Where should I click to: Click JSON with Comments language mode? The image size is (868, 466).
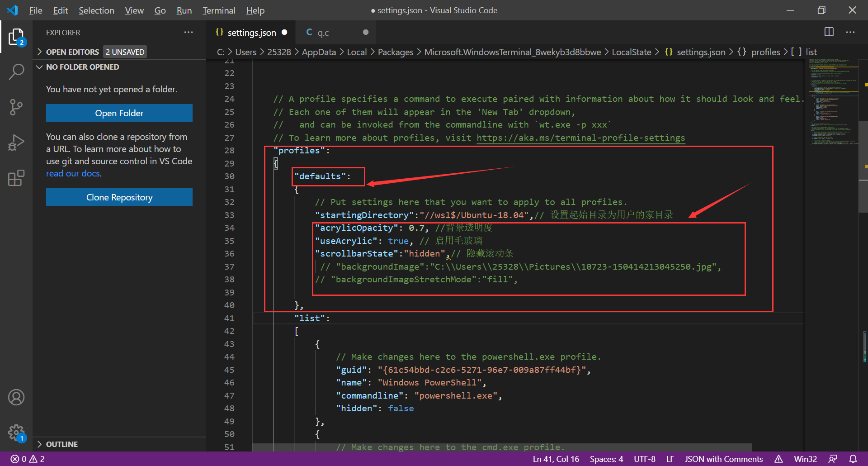pos(724,459)
